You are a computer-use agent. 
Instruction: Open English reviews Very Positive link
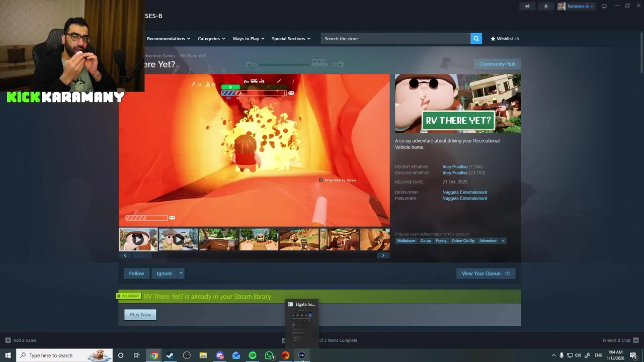tap(455, 172)
